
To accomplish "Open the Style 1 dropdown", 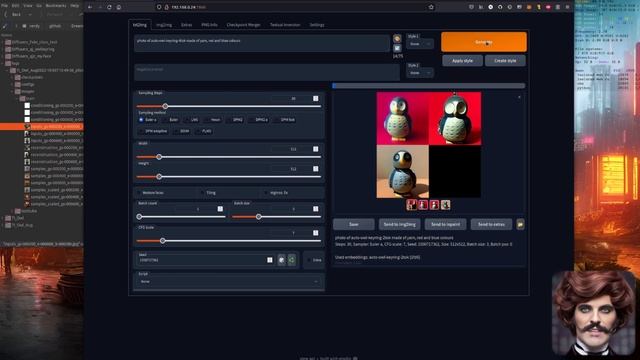I will click(420, 44).
